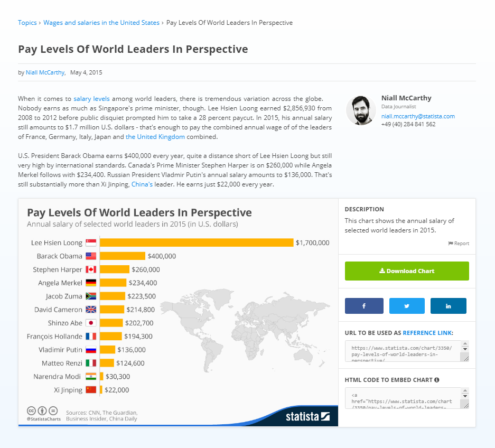Open the Topics breadcrumb link
The height and width of the screenshot is (448, 495).
coord(27,23)
